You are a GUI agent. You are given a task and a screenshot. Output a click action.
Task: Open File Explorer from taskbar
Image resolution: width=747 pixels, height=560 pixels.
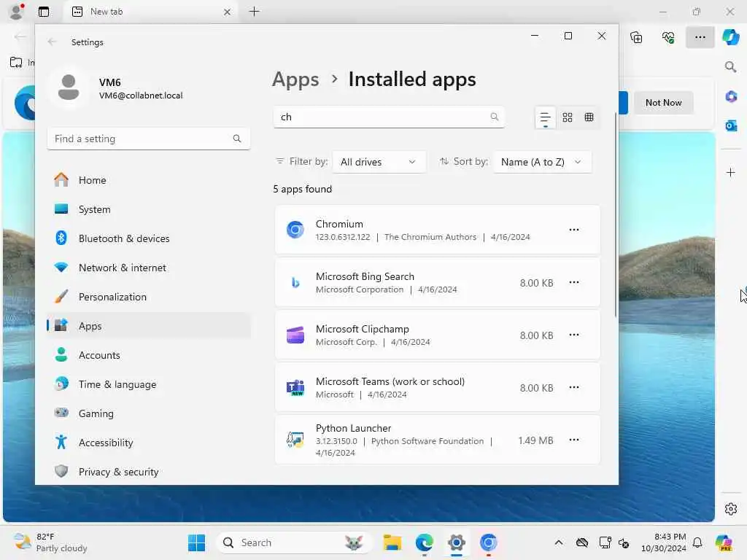pos(392,542)
